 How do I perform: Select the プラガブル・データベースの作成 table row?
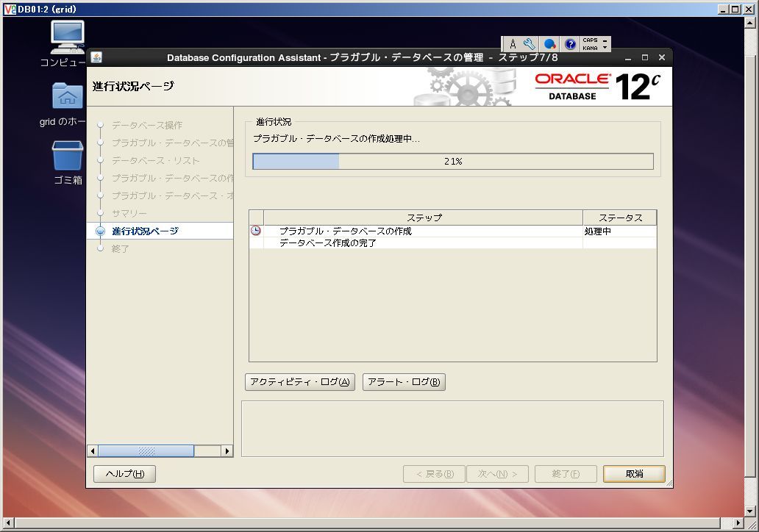click(x=453, y=231)
